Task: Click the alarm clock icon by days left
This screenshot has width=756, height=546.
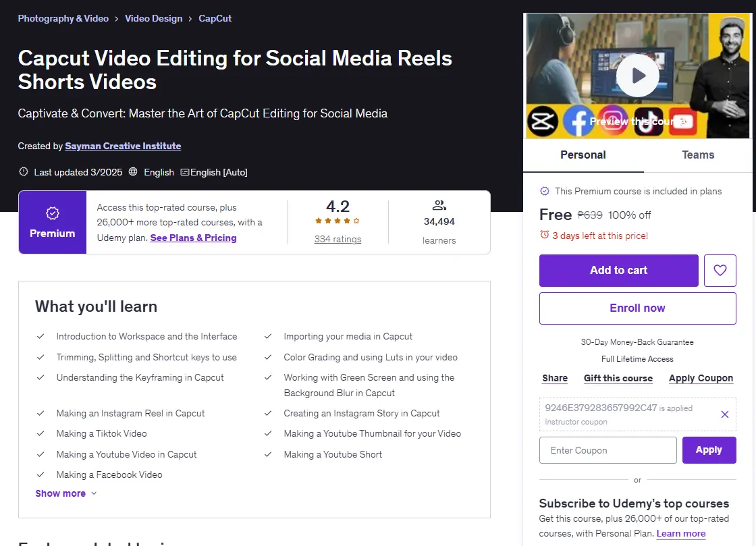Action: point(544,235)
